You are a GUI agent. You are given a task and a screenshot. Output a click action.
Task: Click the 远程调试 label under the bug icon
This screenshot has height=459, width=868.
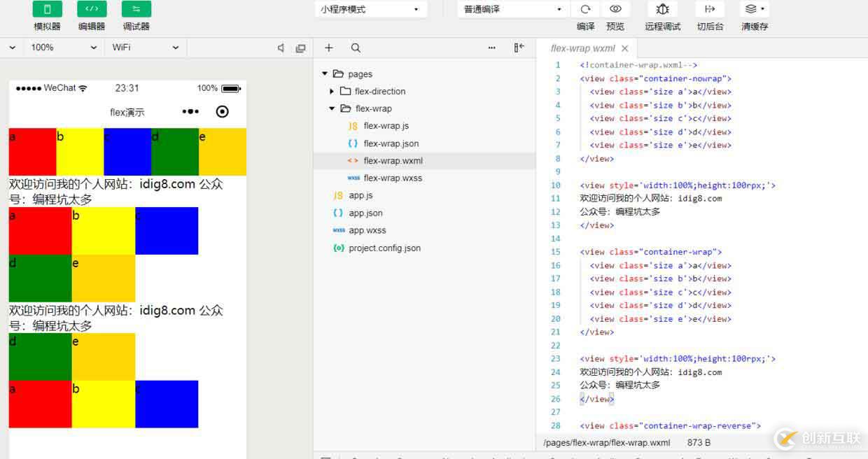pyautogui.click(x=662, y=27)
